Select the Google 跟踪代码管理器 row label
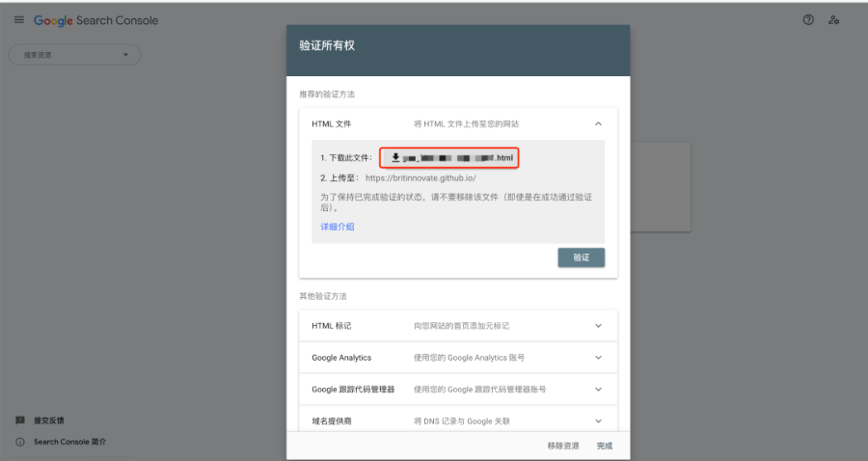Image resolution: width=868 pixels, height=461 pixels. [x=353, y=390]
